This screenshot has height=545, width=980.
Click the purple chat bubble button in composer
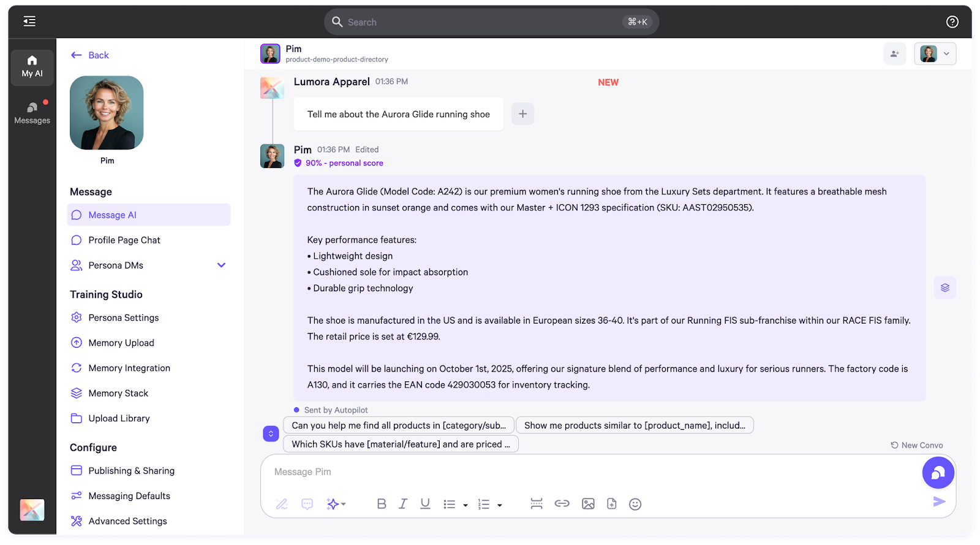click(x=938, y=473)
